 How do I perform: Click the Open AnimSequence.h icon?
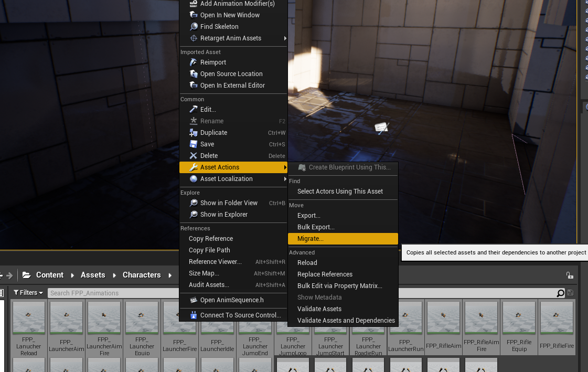pos(194,300)
